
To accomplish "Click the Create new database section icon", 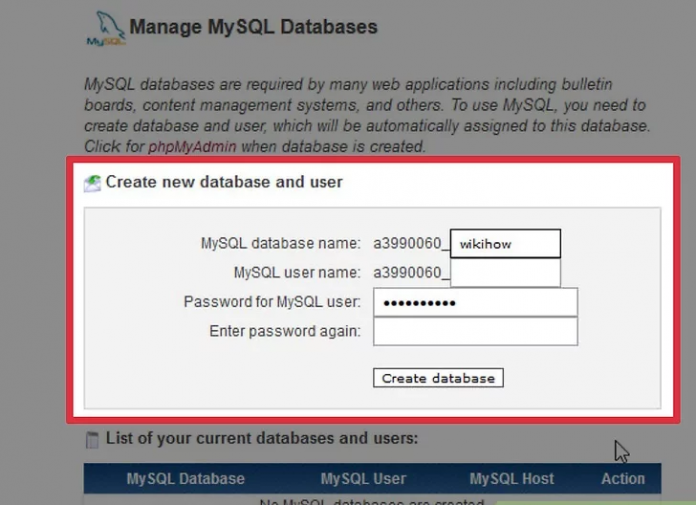I will tap(92, 182).
